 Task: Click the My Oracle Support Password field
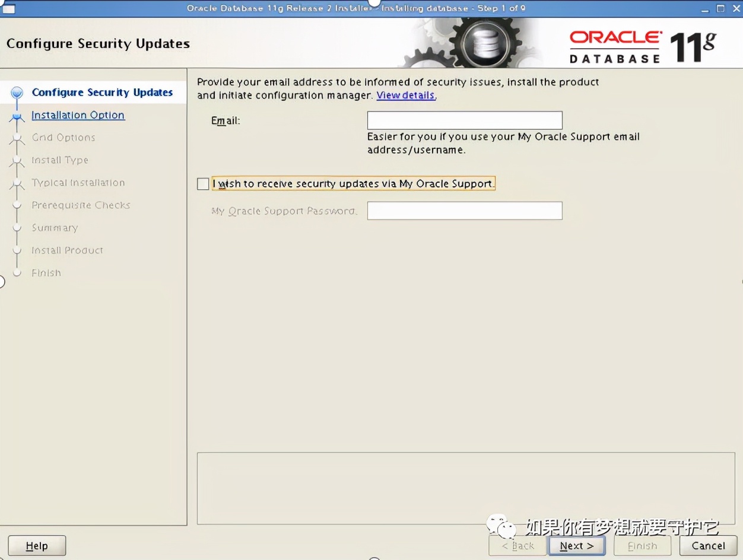(465, 211)
